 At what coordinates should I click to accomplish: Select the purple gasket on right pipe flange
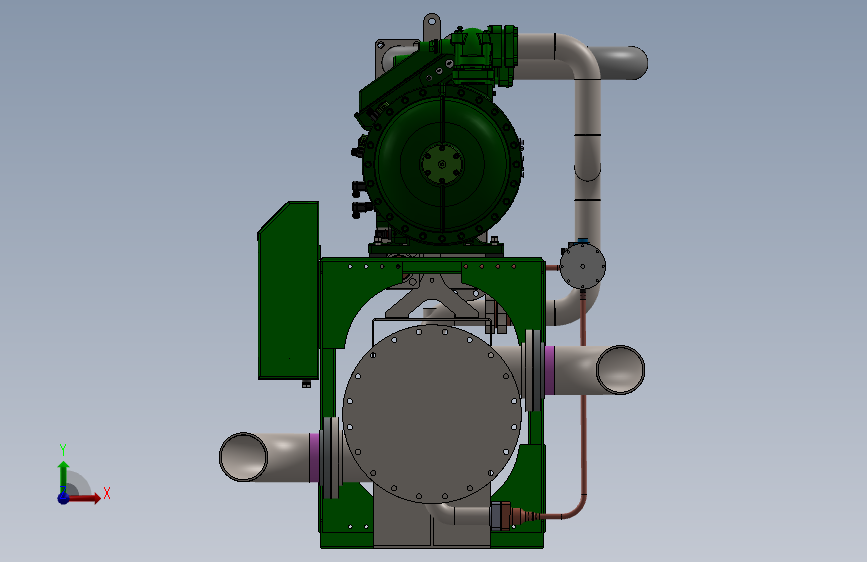pyautogui.click(x=550, y=370)
